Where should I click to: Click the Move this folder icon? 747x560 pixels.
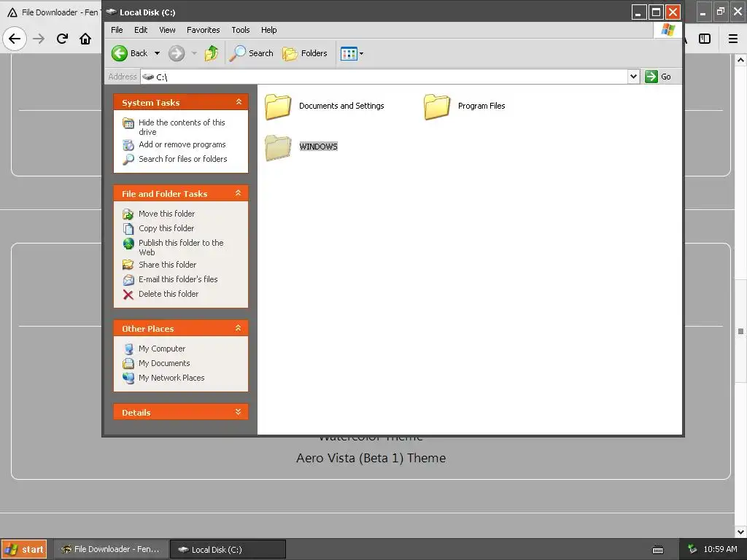(128, 214)
